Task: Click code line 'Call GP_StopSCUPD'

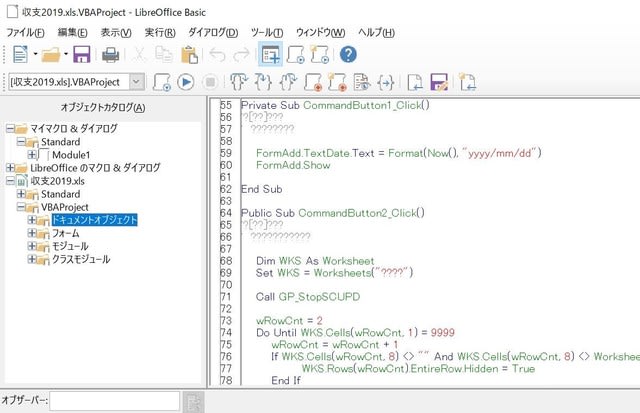Action: pyautogui.click(x=308, y=297)
